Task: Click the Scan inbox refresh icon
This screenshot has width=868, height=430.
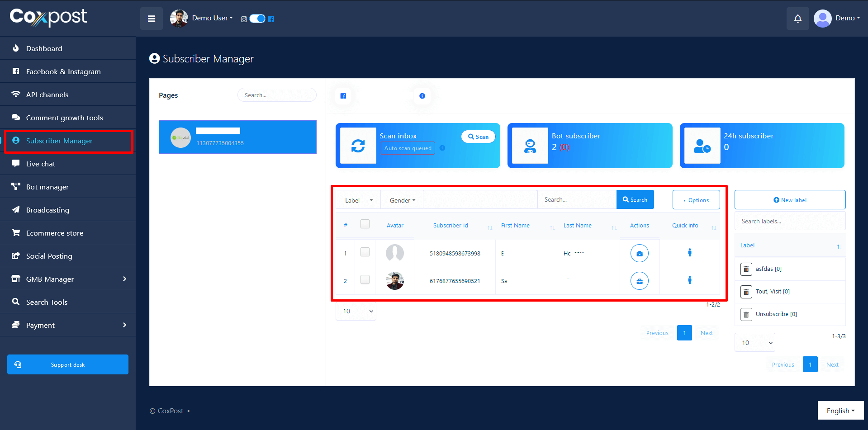Action: coord(358,146)
